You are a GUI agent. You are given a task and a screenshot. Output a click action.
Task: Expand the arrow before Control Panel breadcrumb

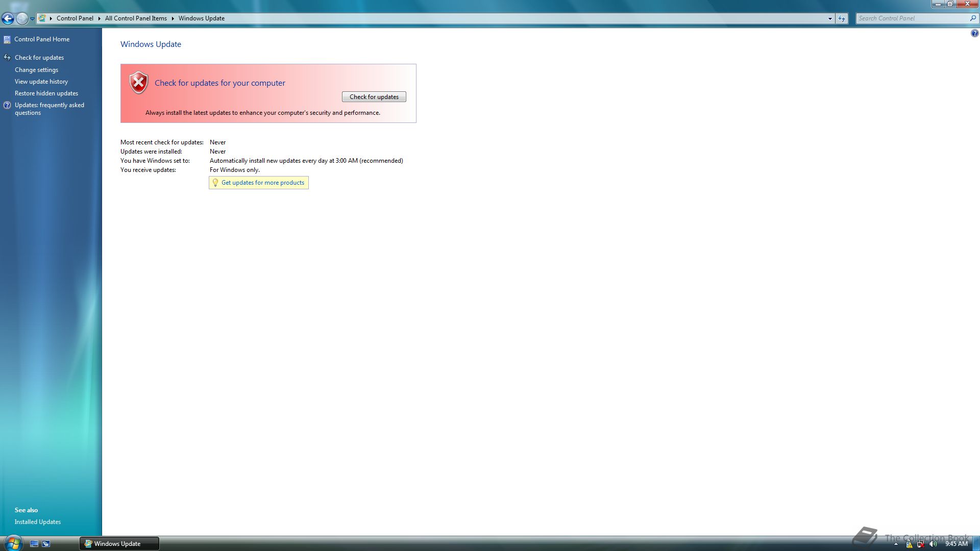click(51, 18)
